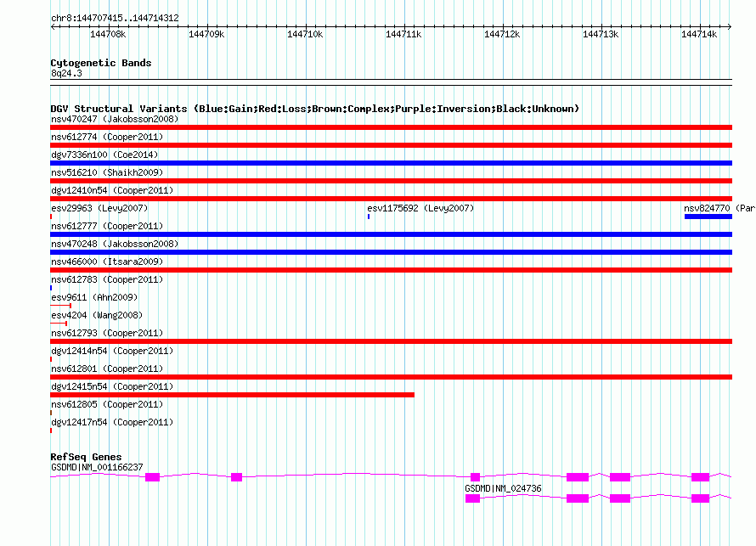Click the rightmost exon of GSDMD NM_024736
The width and height of the screenshot is (756, 546).
coord(700,498)
